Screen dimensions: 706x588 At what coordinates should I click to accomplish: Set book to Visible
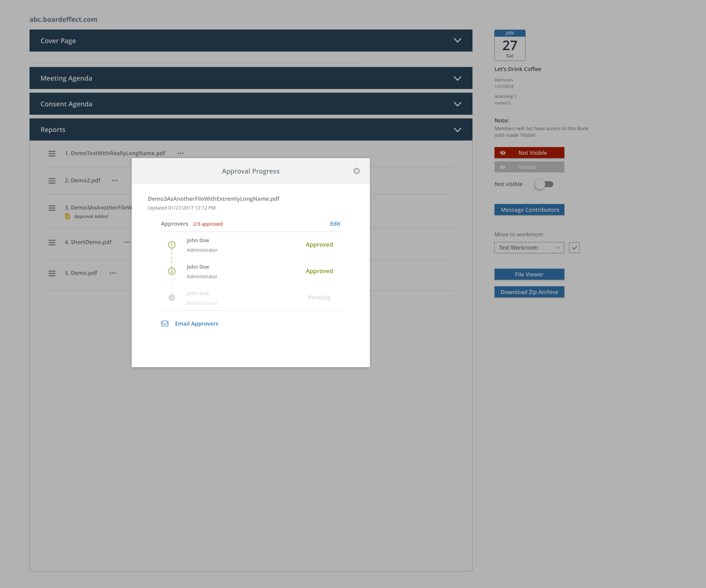(x=529, y=167)
